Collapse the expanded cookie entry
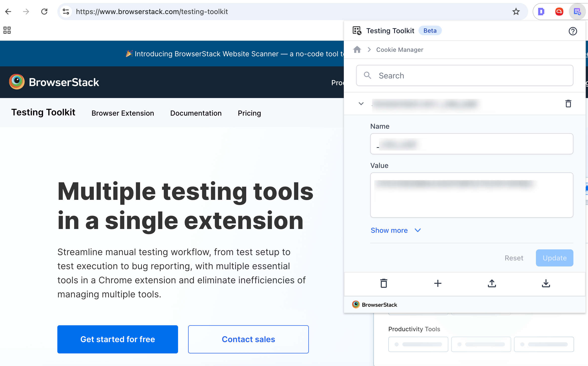588x366 pixels. [x=361, y=104]
